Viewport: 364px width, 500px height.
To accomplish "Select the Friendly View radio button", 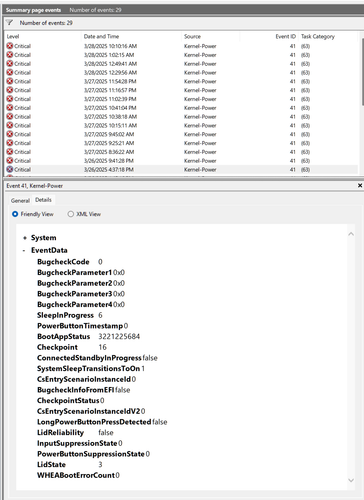I will (x=15, y=214).
